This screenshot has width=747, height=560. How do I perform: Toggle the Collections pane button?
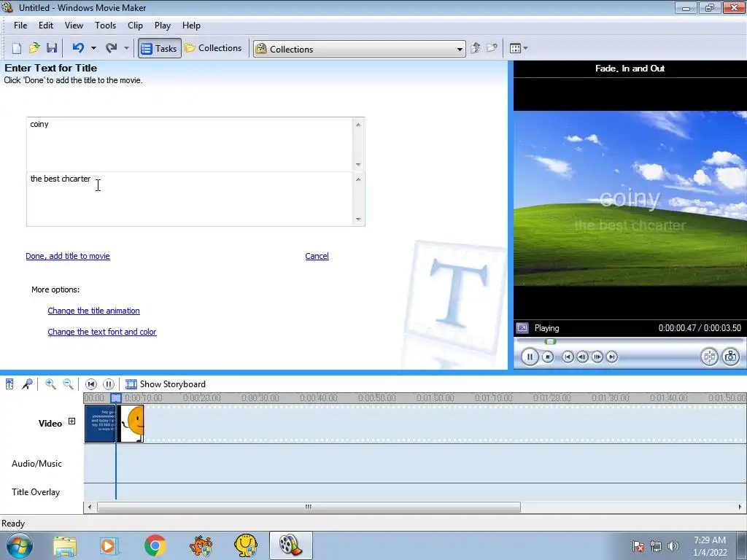point(214,48)
